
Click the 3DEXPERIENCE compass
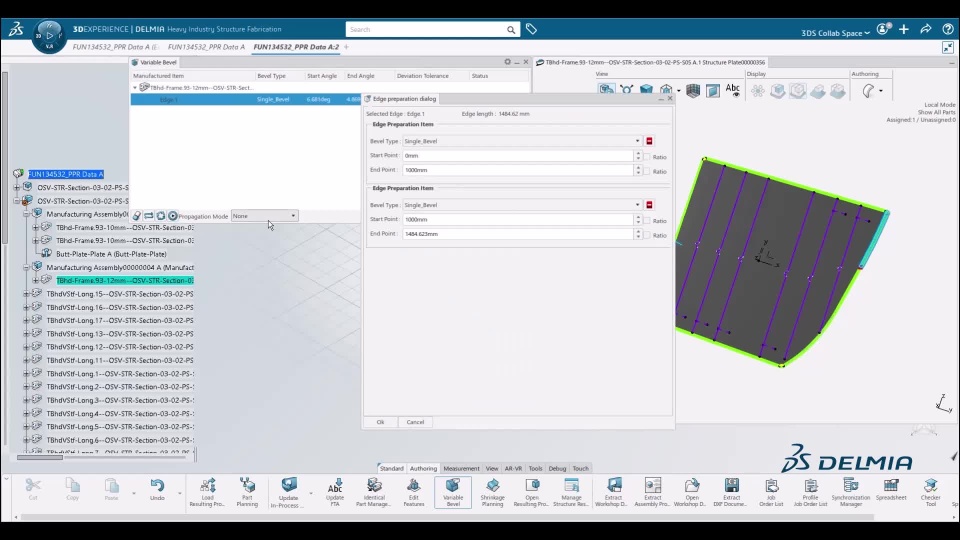point(49,36)
